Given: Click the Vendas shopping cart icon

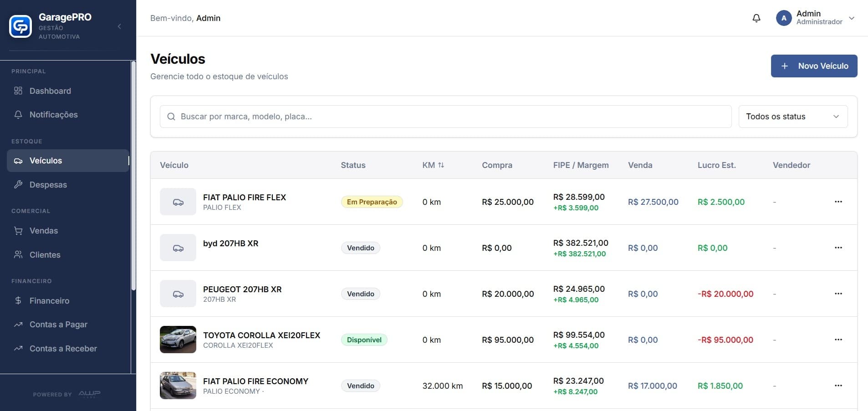Looking at the screenshot, I should click(x=18, y=231).
